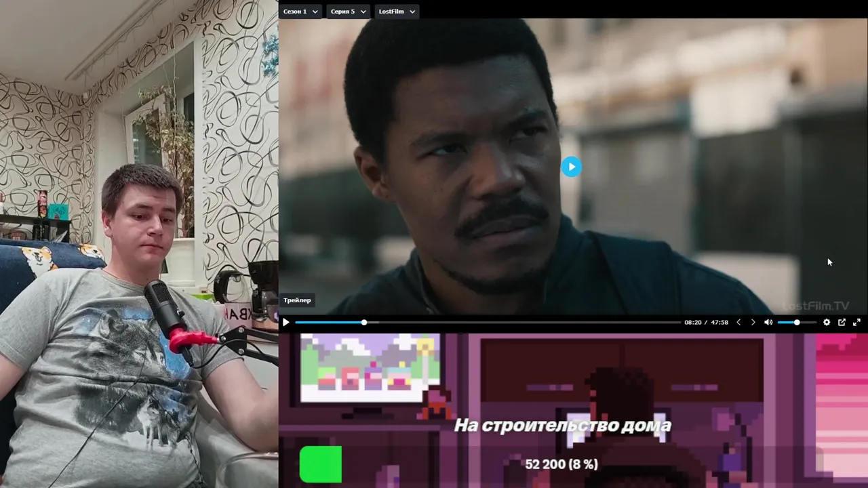Open picture-in-picture popout icon
Viewport: 868px width, 488px height.
click(842, 323)
